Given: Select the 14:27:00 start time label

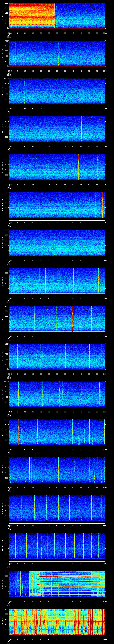Looking at the screenshot, I should tap(9, 147).
